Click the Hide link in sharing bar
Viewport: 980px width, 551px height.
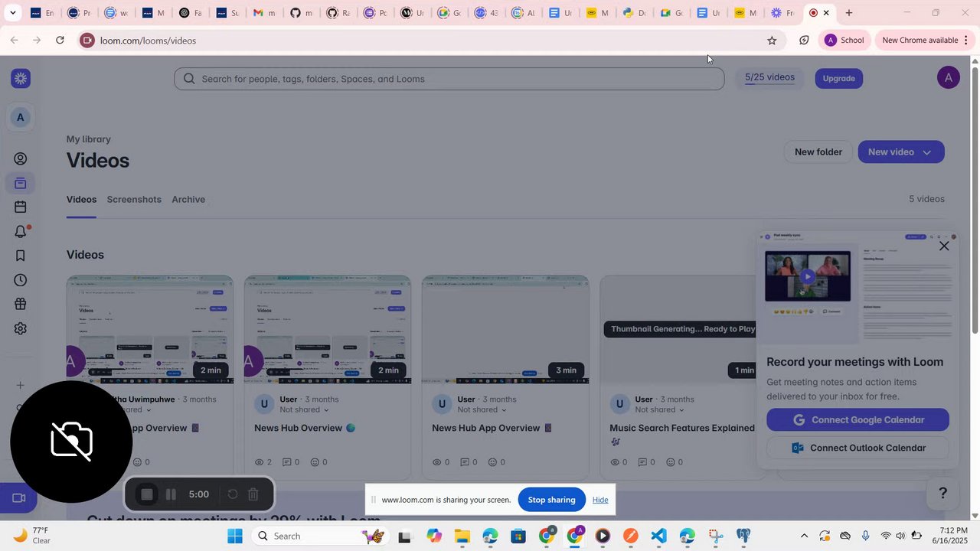(600, 500)
